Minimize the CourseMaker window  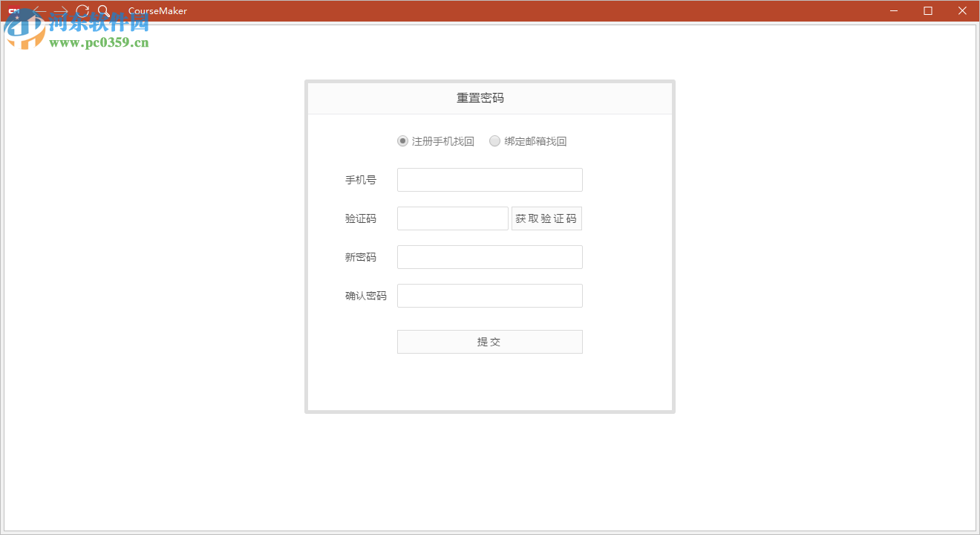coord(893,10)
